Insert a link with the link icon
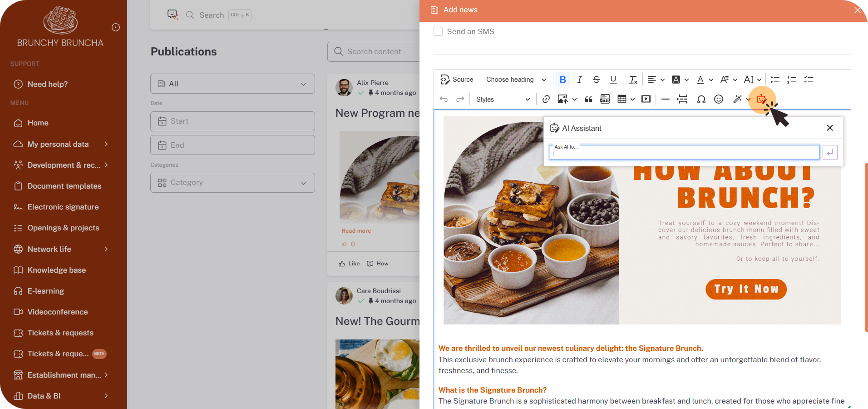Screen dimensions: 868x409 (x=546, y=100)
